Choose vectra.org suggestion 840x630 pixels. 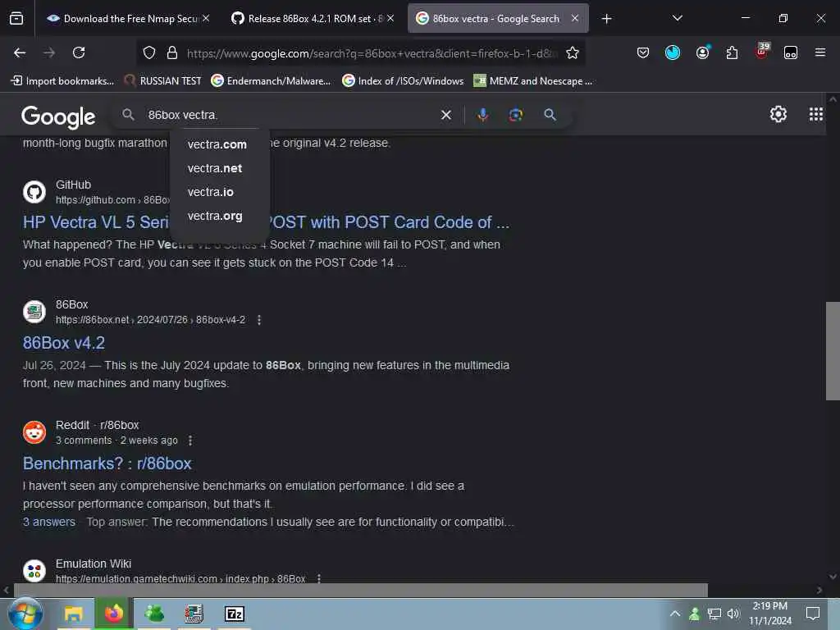(215, 216)
